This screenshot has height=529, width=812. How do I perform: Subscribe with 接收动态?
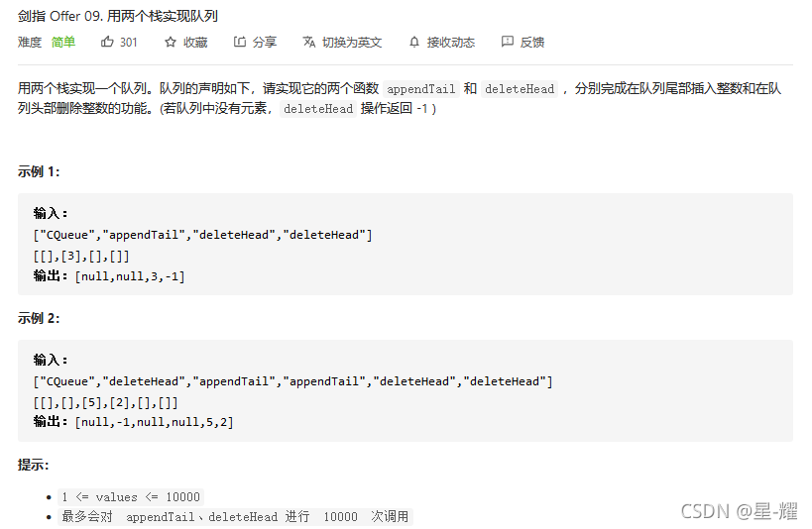pyautogui.click(x=451, y=43)
